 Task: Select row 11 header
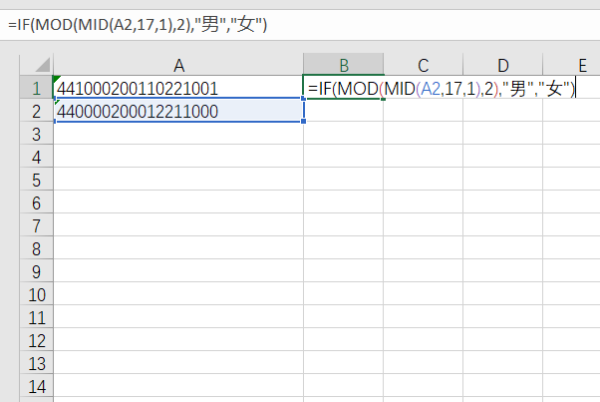pos(37,317)
